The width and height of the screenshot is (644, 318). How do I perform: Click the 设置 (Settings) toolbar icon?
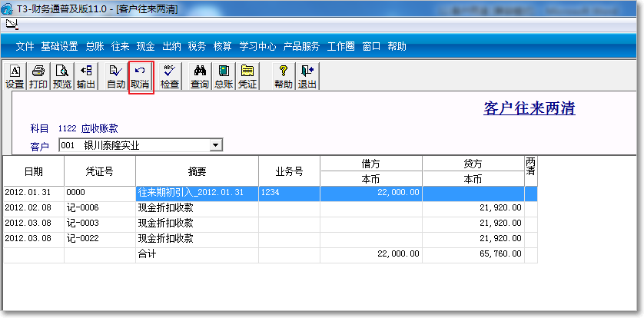15,77
